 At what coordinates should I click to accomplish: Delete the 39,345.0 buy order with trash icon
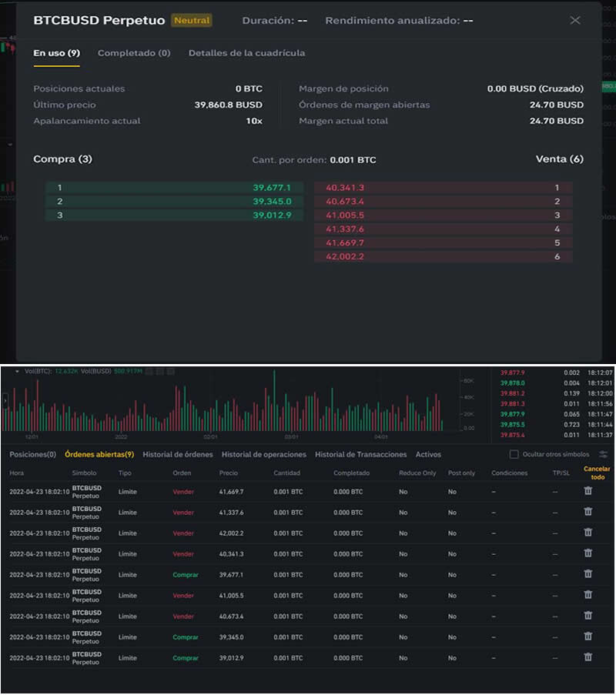coord(588,636)
